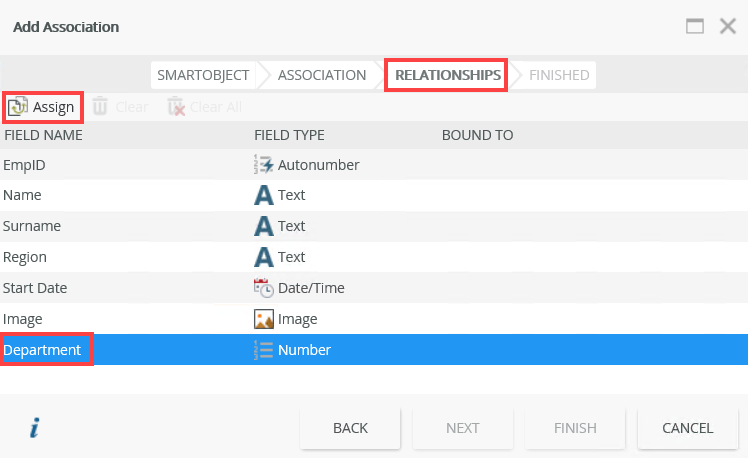Viewport: 748px width, 458px height.
Task: Click the Autonumber type icon for EmpID
Action: pyautogui.click(x=264, y=164)
